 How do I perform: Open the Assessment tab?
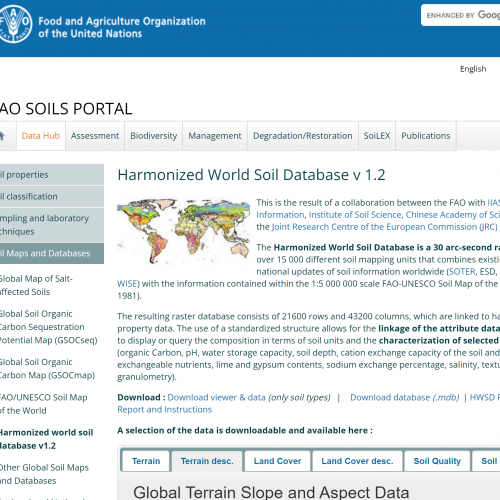tap(95, 136)
